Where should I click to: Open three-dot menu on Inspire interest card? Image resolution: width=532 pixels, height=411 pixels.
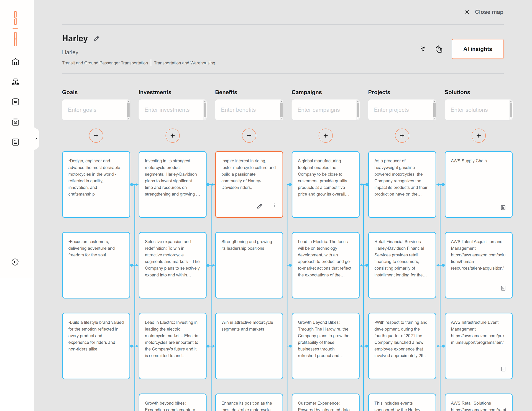point(274,205)
